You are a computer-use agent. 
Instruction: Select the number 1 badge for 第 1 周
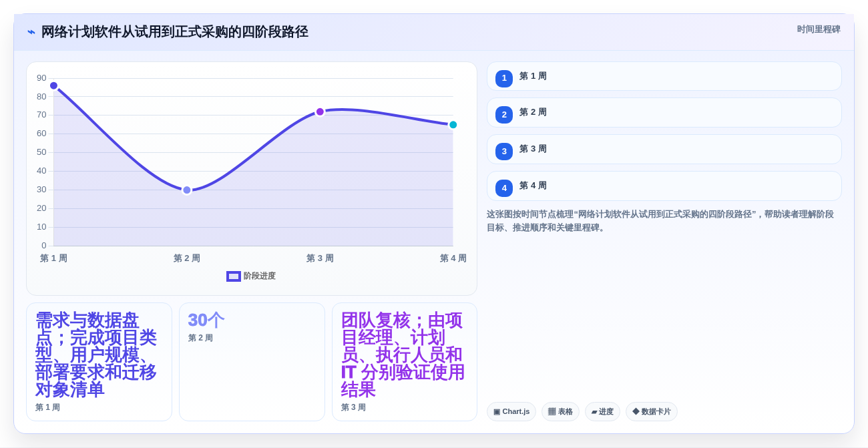504,78
